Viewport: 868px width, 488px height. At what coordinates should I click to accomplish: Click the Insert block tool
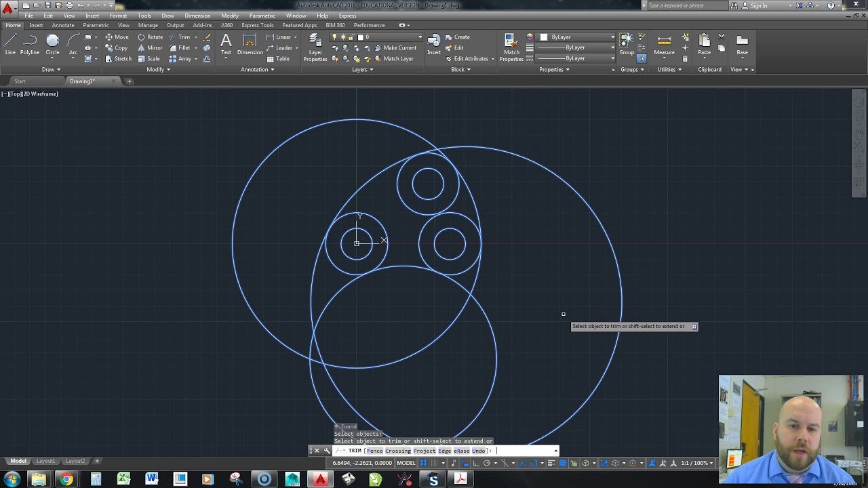(x=434, y=45)
